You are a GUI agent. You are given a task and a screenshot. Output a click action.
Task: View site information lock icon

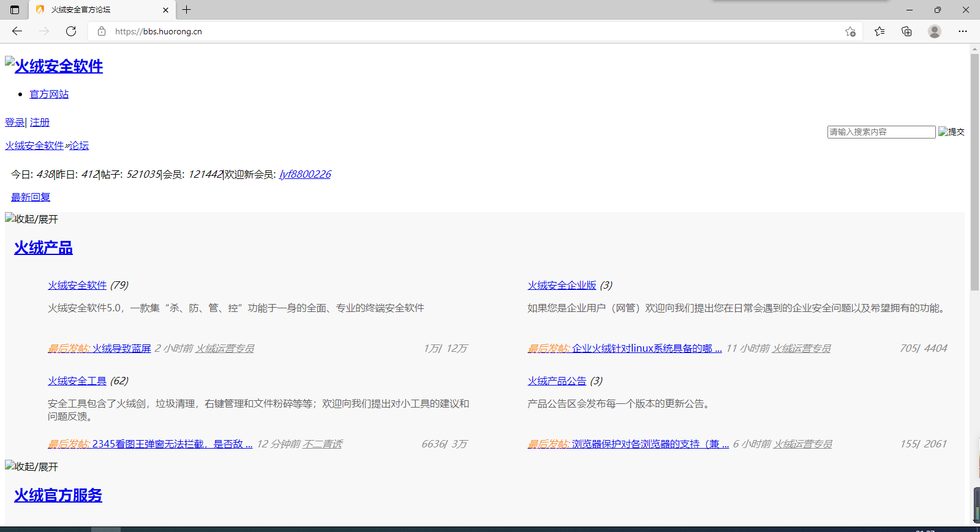click(x=102, y=31)
